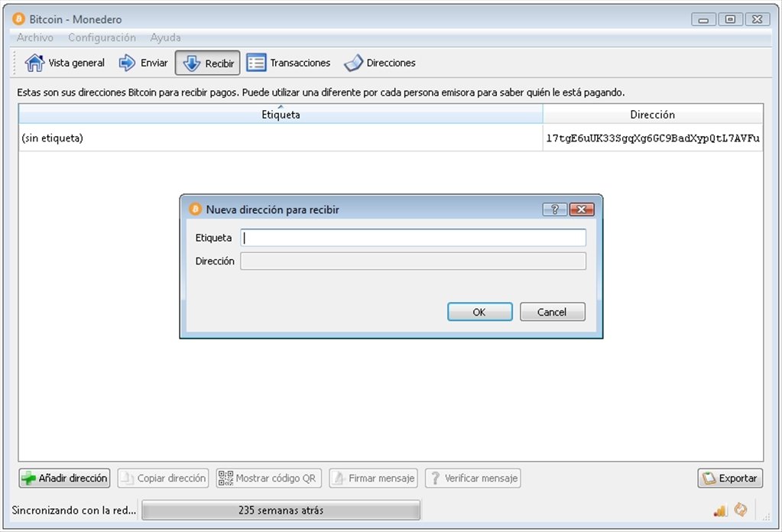The width and height of the screenshot is (782, 532).
Task: Select the address 17tgE6uUK33SgqXg6GC9BadXypQtL7AVFu cell
Action: tap(653, 138)
